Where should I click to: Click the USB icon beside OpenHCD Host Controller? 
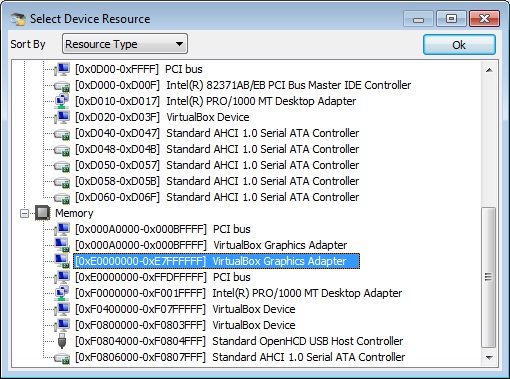click(62, 341)
